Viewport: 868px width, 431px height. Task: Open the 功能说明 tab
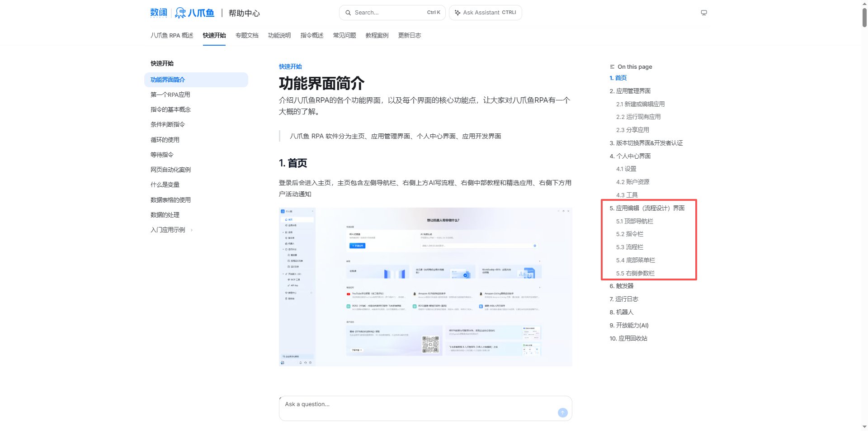click(x=279, y=35)
